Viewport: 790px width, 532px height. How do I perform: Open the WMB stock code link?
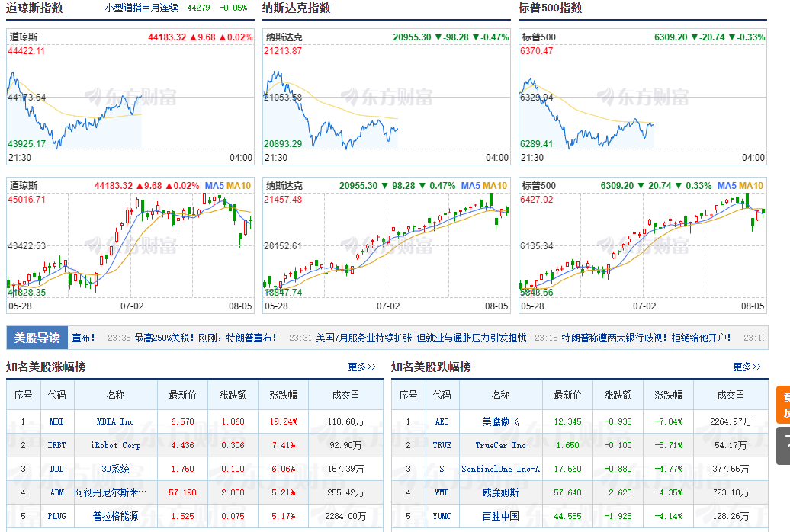(x=442, y=492)
